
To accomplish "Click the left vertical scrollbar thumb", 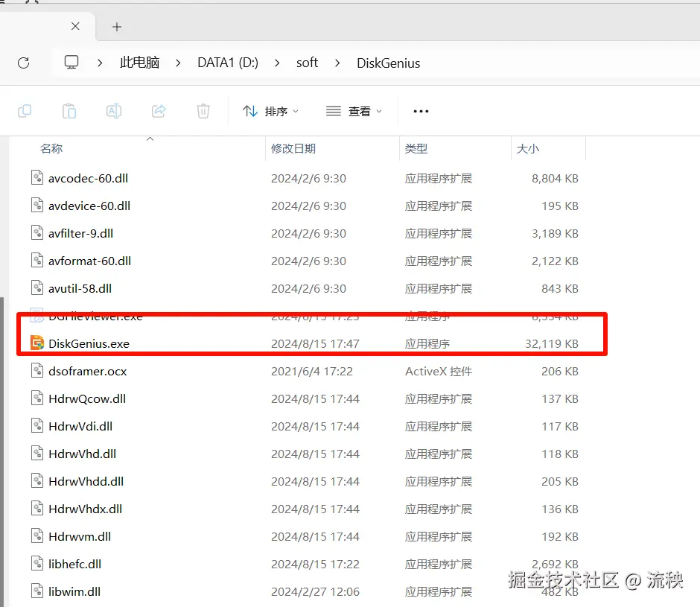I will pyautogui.click(x=1, y=451).
